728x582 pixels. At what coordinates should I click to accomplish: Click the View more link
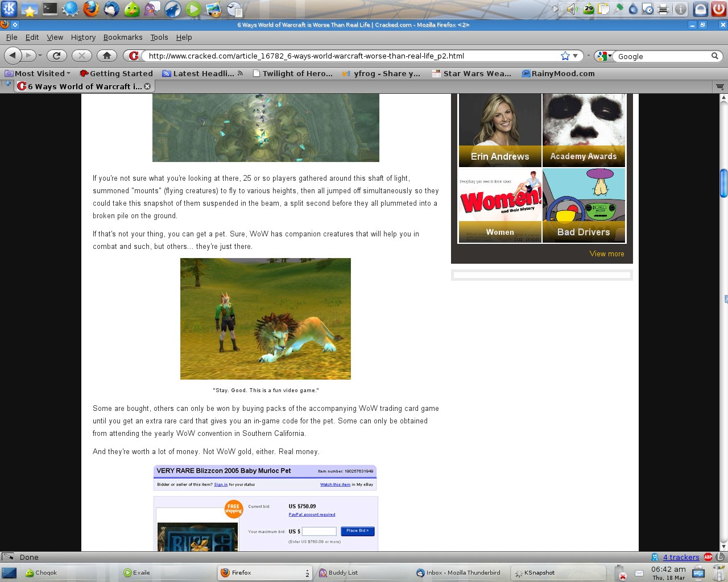click(x=606, y=253)
